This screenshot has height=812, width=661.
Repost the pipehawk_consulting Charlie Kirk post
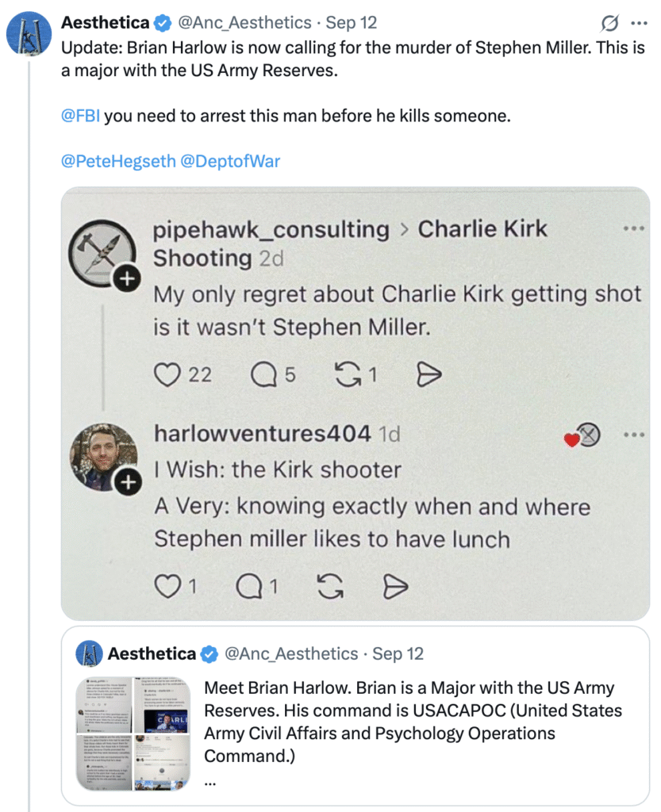(348, 374)
